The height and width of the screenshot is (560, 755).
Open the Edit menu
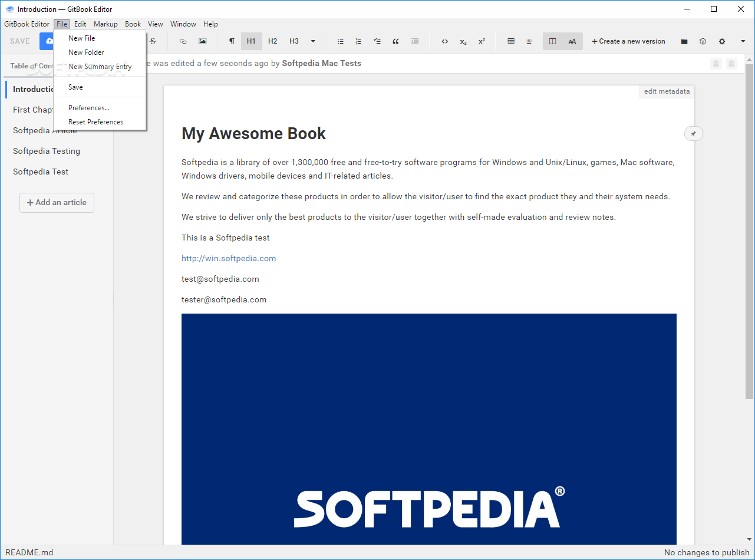coord(80,24)
